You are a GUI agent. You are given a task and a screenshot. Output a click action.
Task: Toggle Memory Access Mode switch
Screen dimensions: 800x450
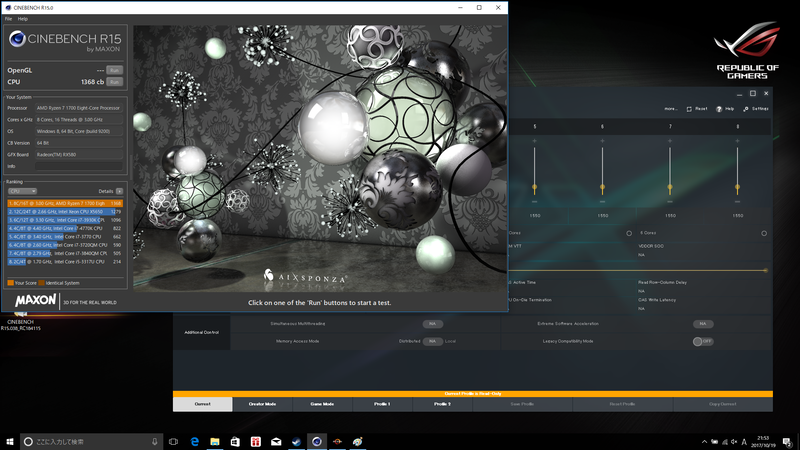pos(432,341)
